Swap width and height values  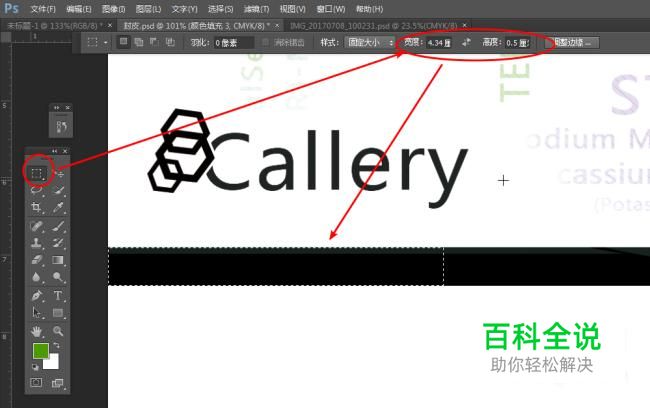466,42
